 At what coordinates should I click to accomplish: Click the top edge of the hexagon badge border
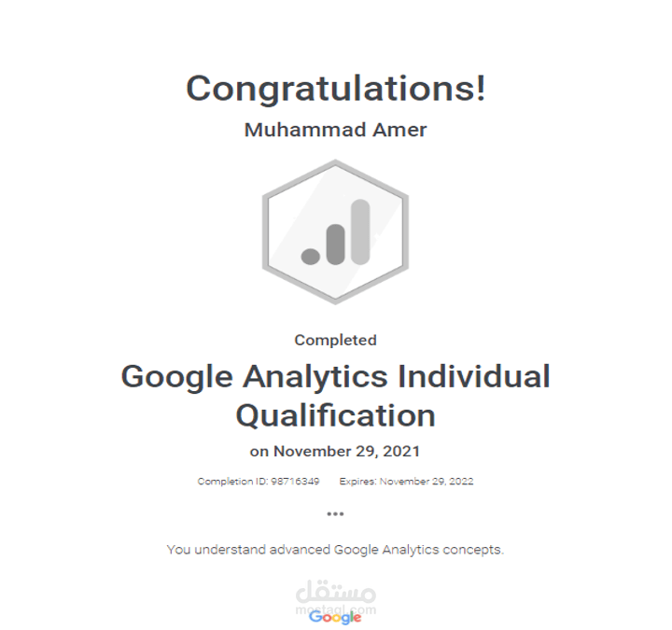[x=335, y=163]
